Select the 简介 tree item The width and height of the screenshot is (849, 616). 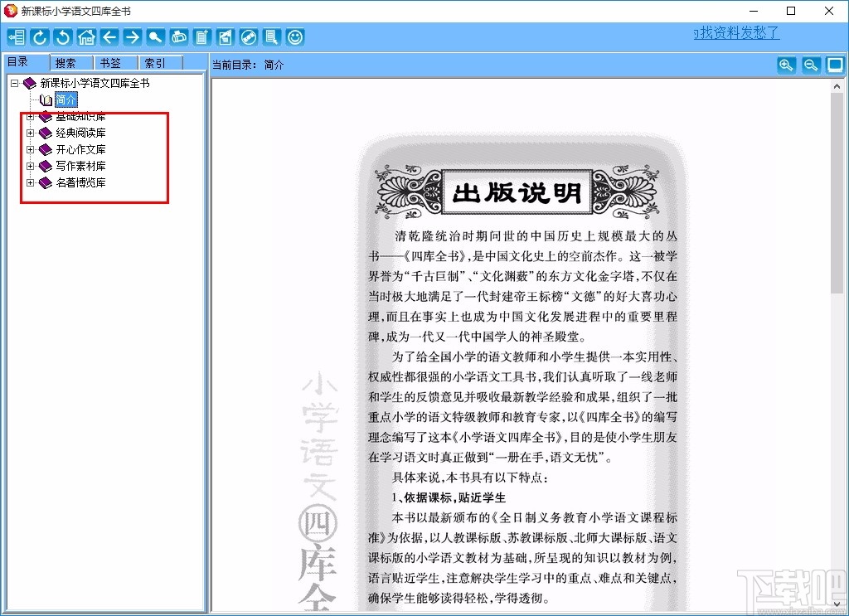[65, 99]
